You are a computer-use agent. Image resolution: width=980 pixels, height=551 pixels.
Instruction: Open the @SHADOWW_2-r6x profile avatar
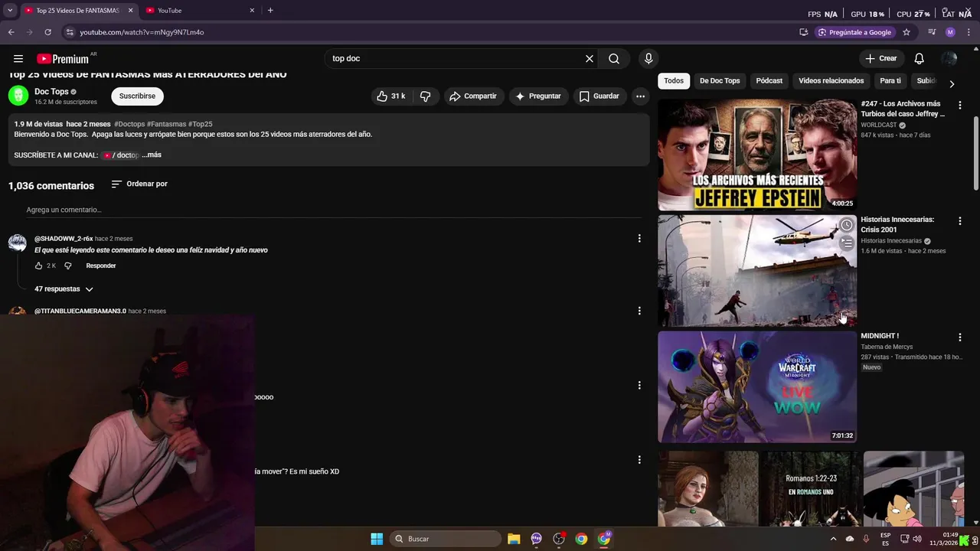click(18, 243)
